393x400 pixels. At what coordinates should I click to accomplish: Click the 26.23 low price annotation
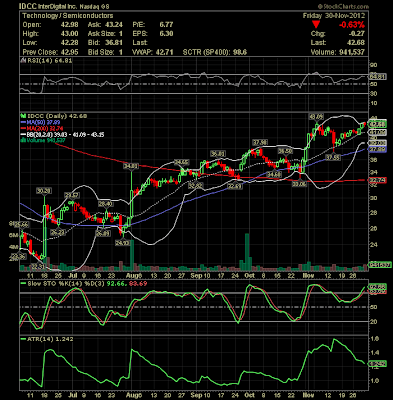[x=58, y=232]
